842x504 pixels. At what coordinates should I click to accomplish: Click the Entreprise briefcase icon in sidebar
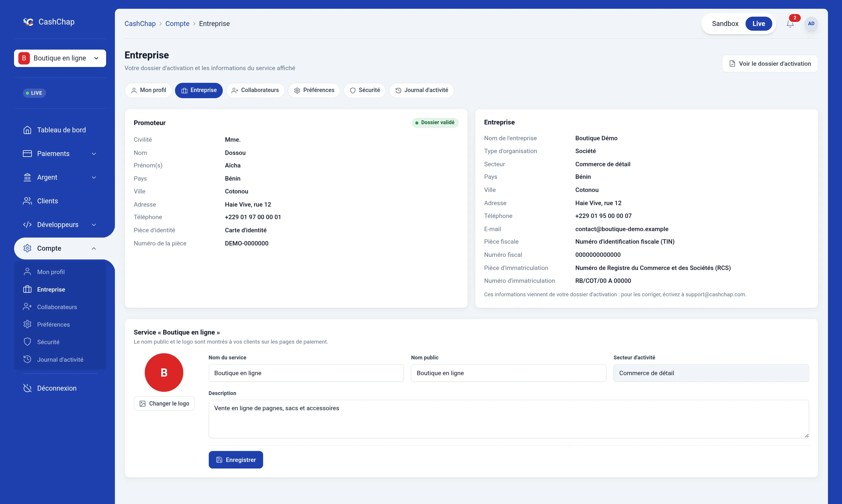(27, 289)
